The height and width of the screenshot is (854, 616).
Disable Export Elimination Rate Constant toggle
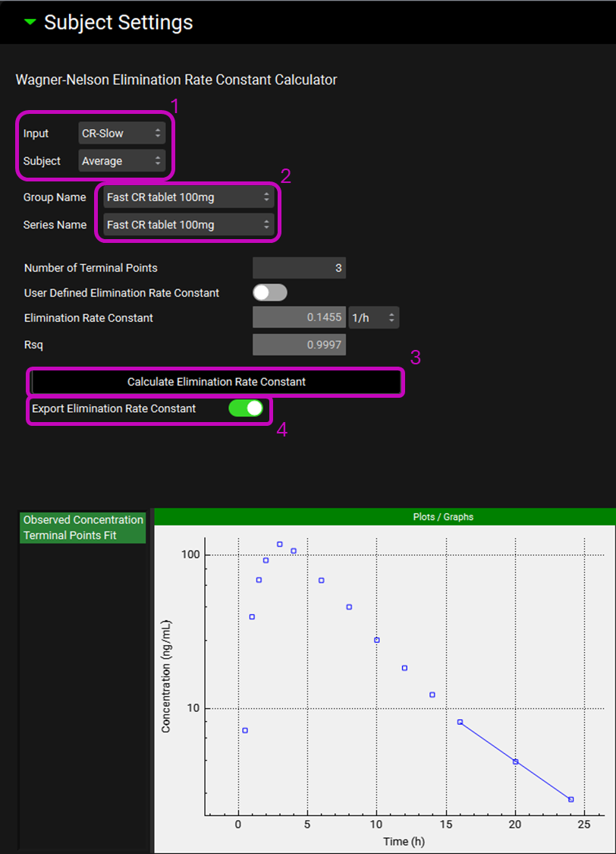[246, 408]
